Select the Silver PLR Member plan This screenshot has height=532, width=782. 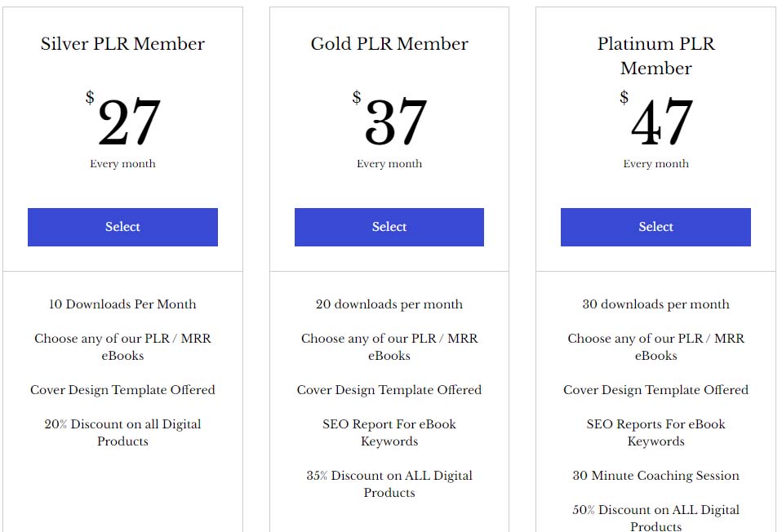122,227
